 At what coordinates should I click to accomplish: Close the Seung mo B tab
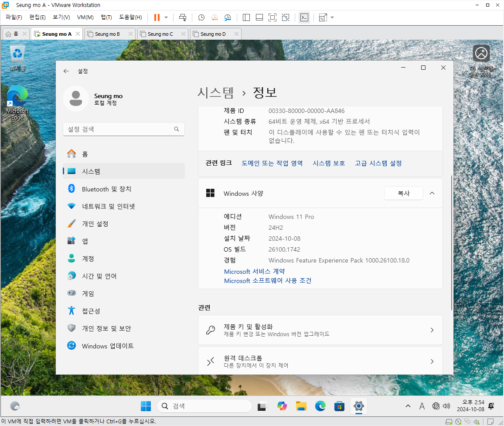pos(130,34)
